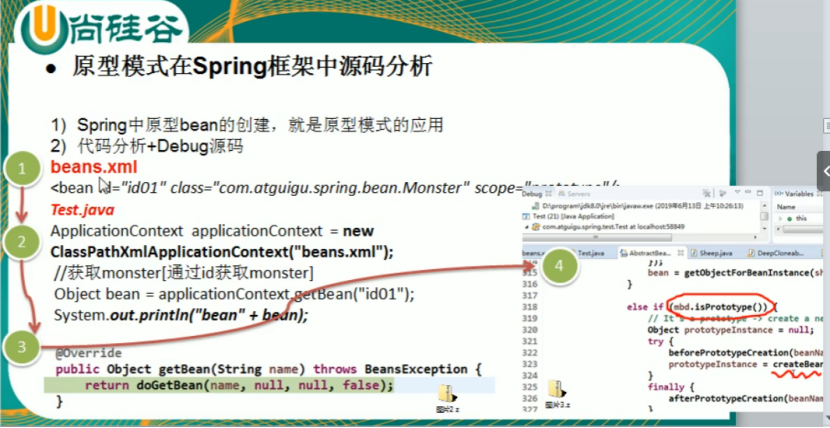Select the 'this' variable row
Screen dimensions: 830x428
click(x=799, y=218)
